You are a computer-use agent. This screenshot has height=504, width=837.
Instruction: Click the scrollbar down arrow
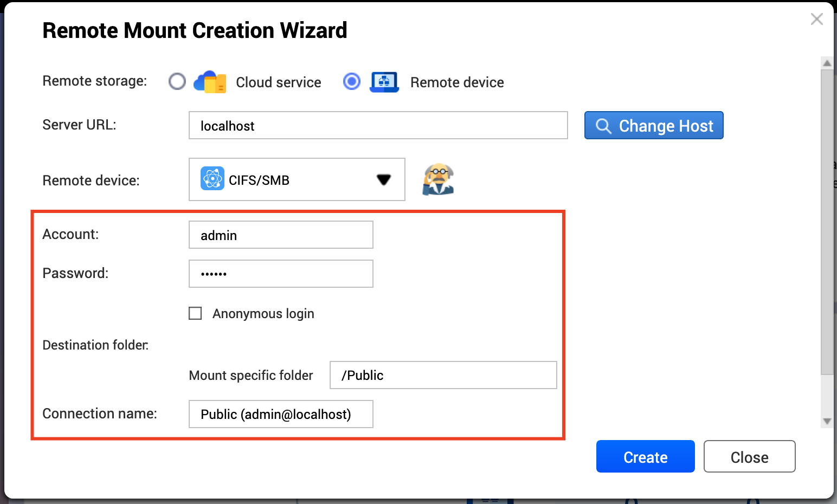827,421
